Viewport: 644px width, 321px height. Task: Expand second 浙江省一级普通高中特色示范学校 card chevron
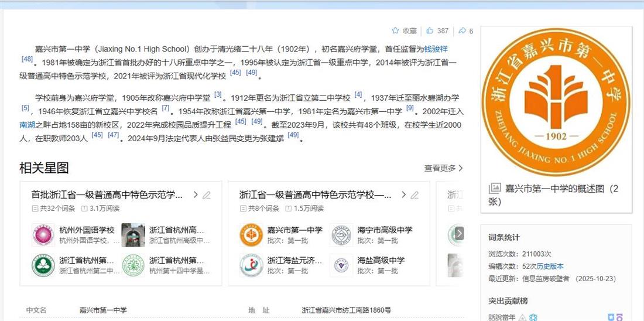pos(403,195)
